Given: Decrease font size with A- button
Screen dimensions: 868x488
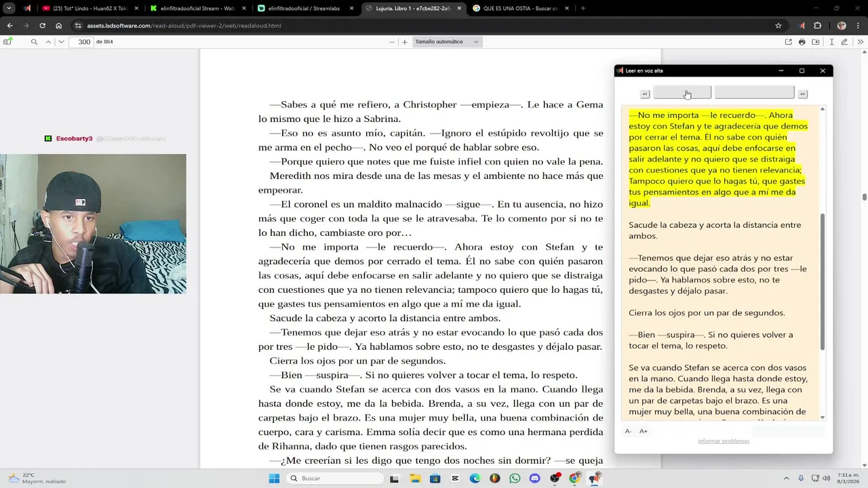Looking at the screenshot, I should [628, 431].
